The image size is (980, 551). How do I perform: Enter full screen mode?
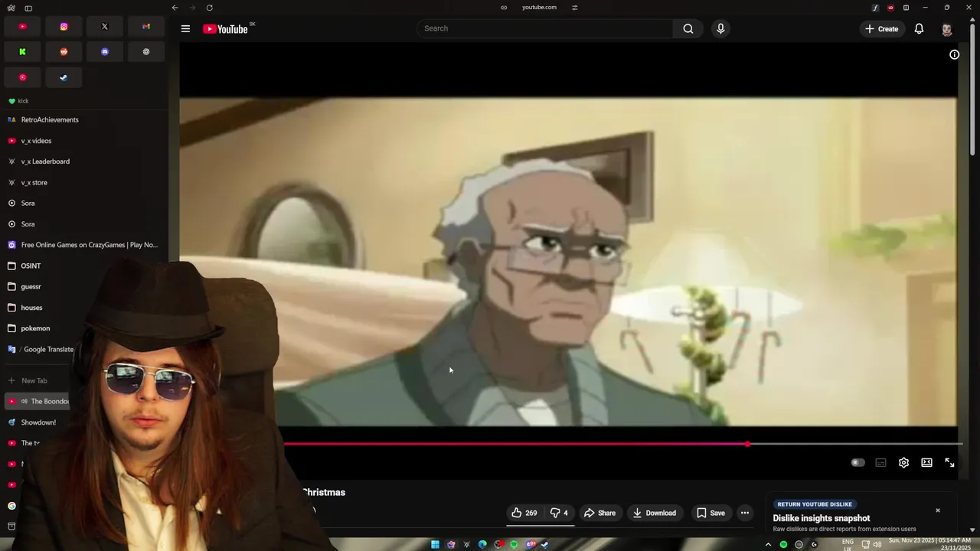pos(949,463)
